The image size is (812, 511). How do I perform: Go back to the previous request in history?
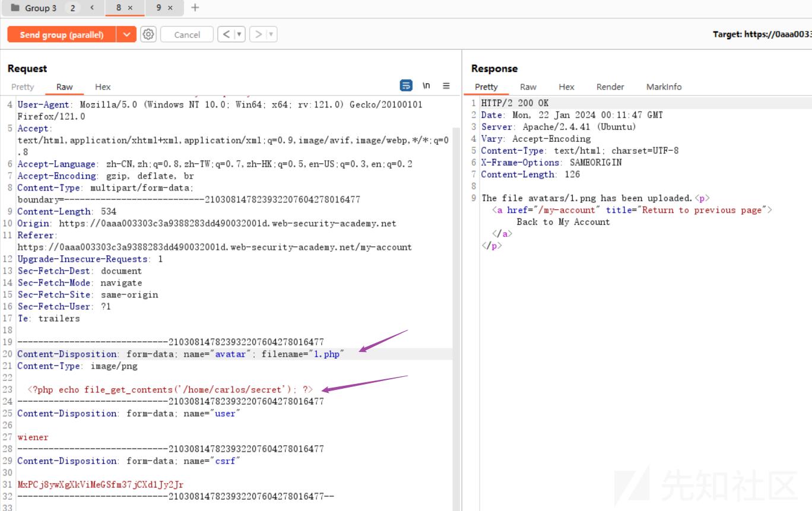(226, 34)
